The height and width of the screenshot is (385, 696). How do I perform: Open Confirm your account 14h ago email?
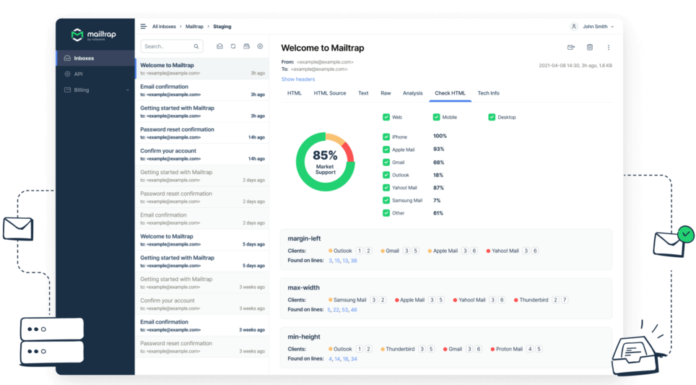(202, 155)
